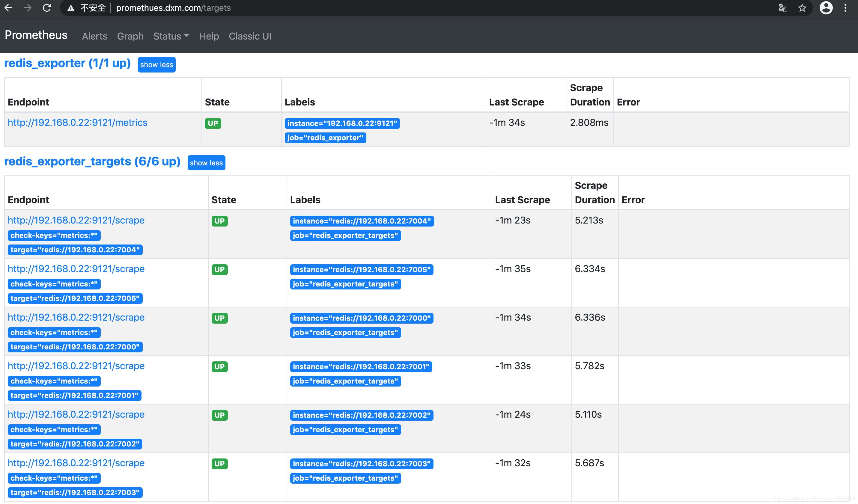Click the browser forward arrow

point(28,8)
